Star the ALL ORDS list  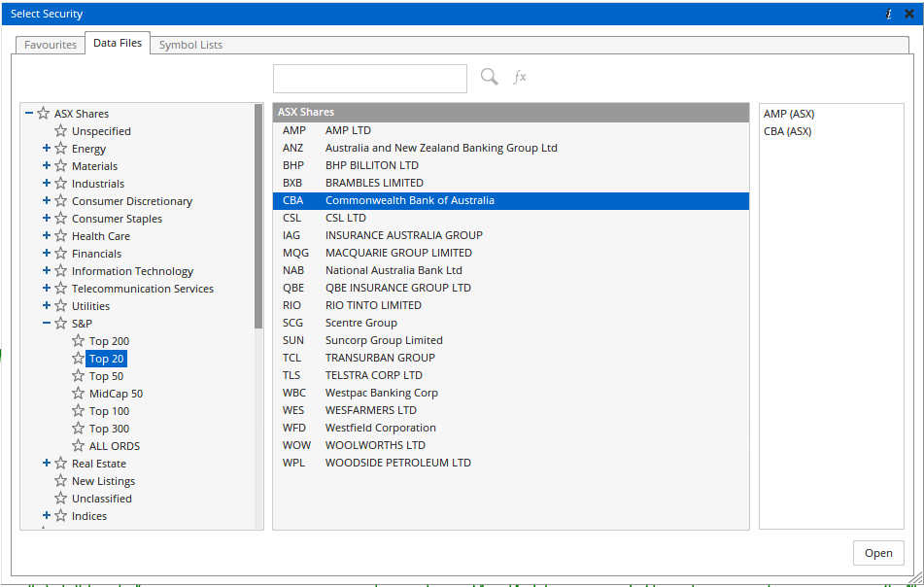(79, 445)
